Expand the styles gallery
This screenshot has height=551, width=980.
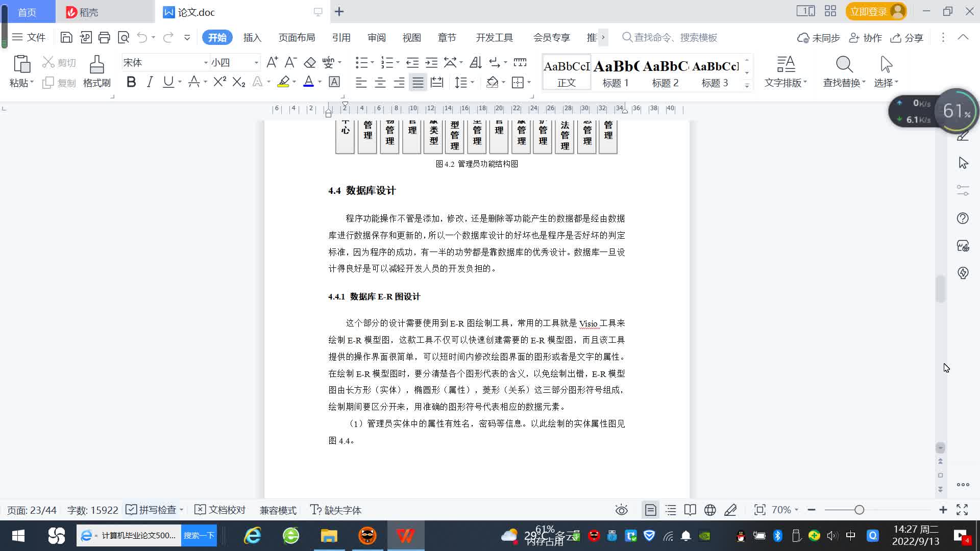pos(747,85)
